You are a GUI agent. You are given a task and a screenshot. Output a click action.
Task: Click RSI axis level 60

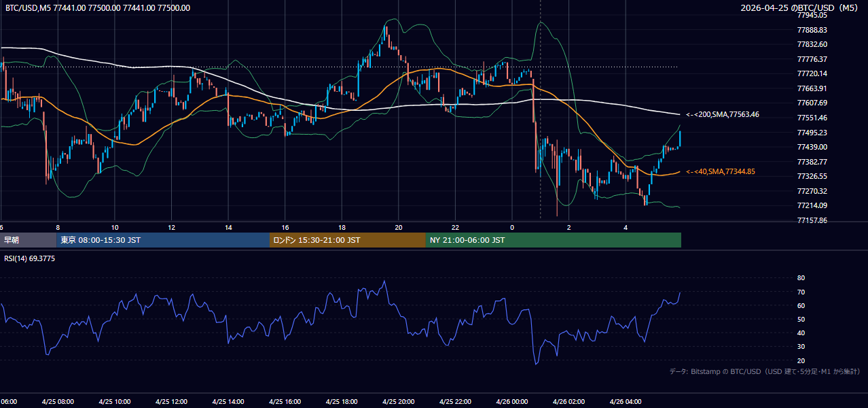coord(801,305)
